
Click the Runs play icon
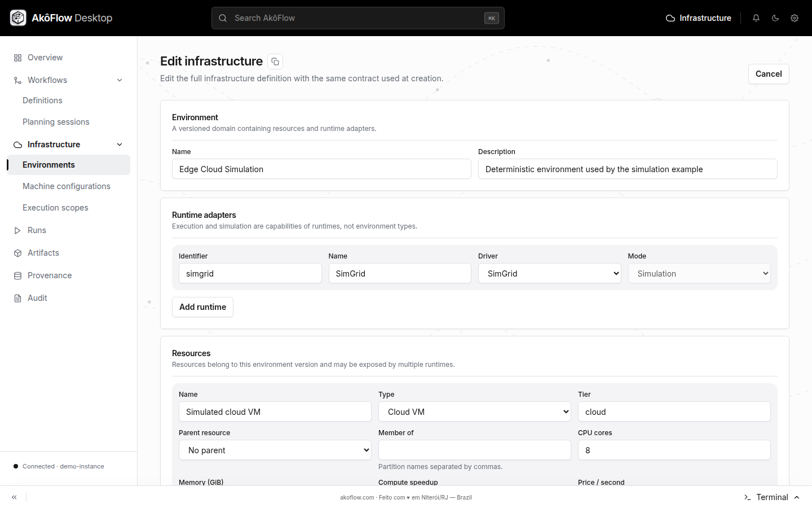tap(17, 230)
